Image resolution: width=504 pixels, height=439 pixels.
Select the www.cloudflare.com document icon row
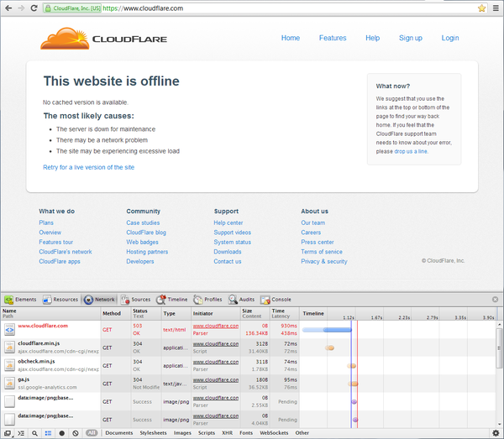(9, 330)
